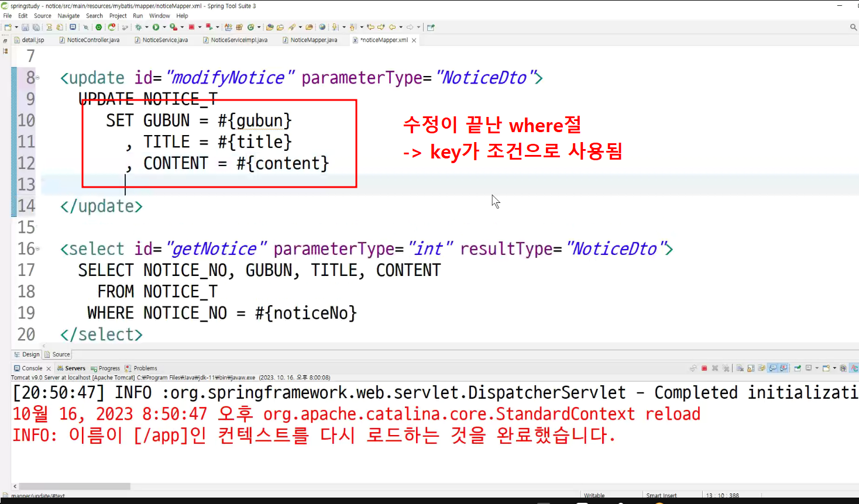Toggle Pin Console icon
859x504 pixels.
click(797, 368)
